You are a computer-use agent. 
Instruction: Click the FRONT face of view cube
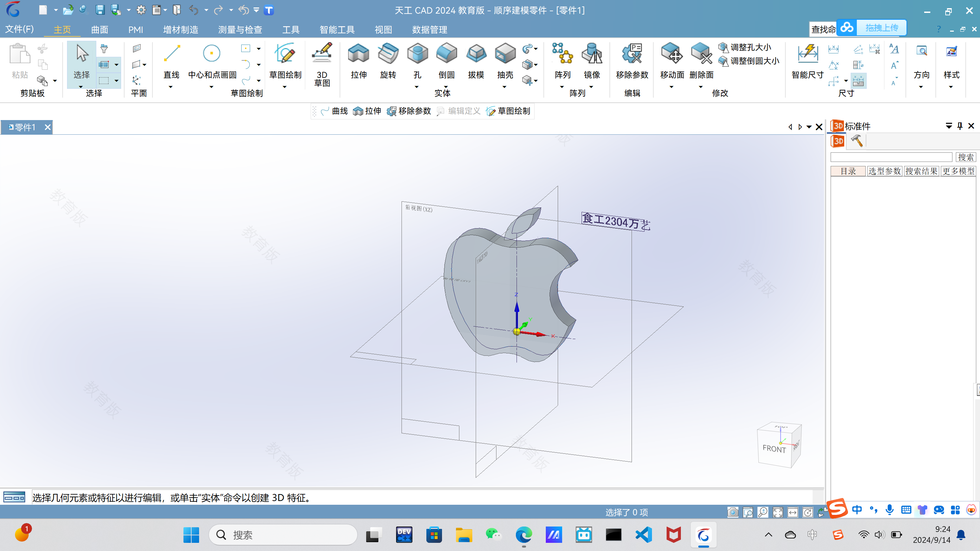pos(774,449)
